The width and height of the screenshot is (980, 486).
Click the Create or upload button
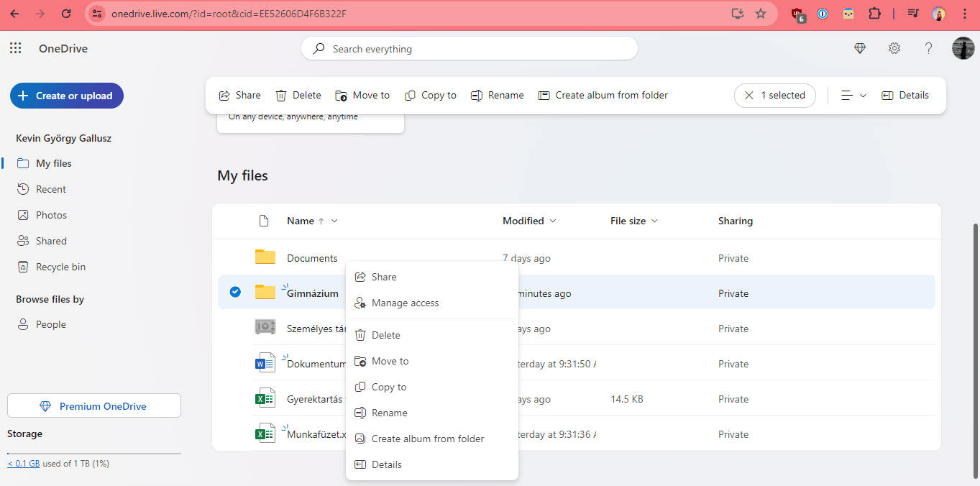(67, 96)
